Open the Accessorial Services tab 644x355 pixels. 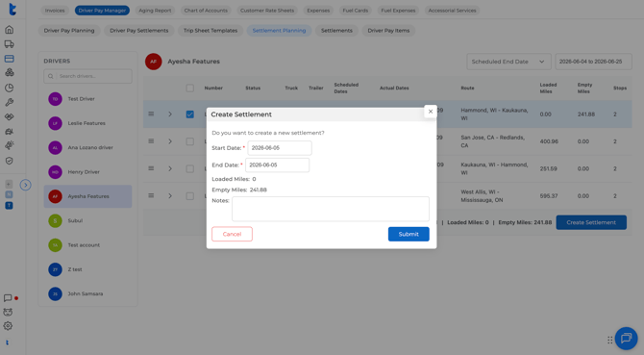pyautogui.click(x=452, y=11)
